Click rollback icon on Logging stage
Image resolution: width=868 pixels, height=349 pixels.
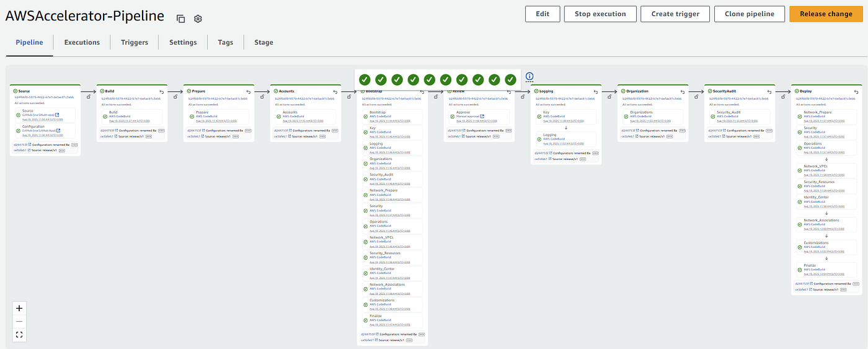click(596, 91)
